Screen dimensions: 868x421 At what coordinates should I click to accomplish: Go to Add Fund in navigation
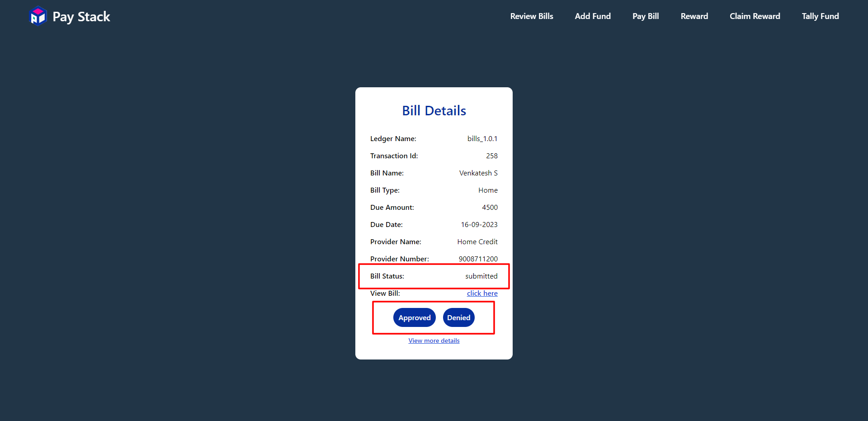pos(593,16)
